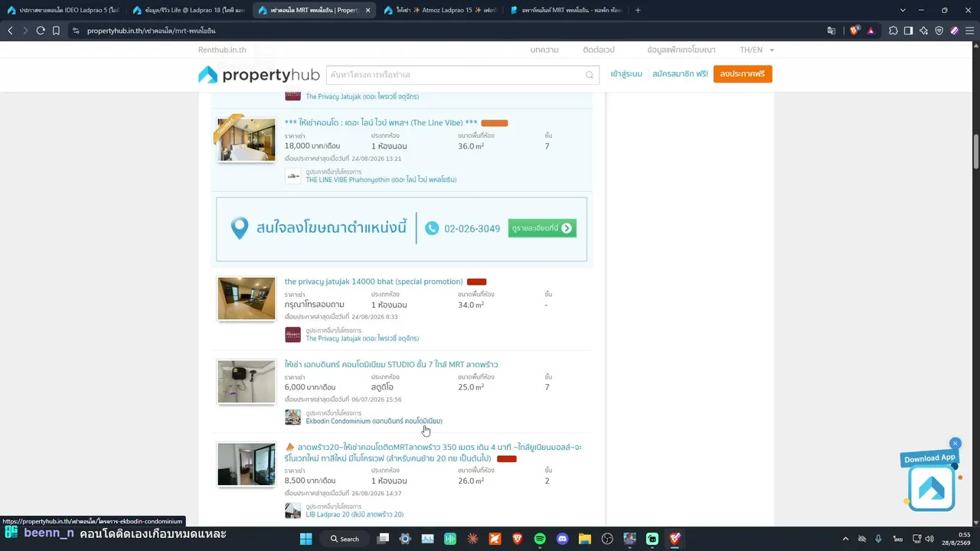Close the active MRT พหลโยธิน tab

(x=367, y=10)
